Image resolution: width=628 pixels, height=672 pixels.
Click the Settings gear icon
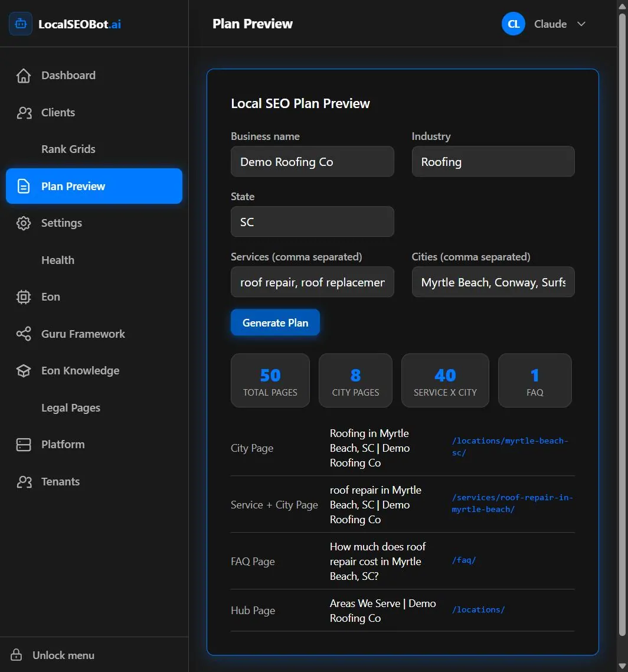24,223
